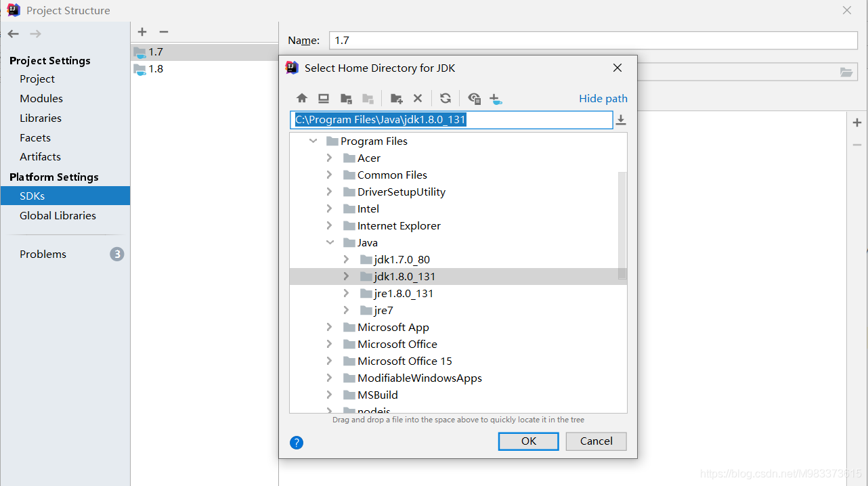Navigate forward in Project Structure
This screenshot has height=486, width=868.
click(x=36, y=34)
